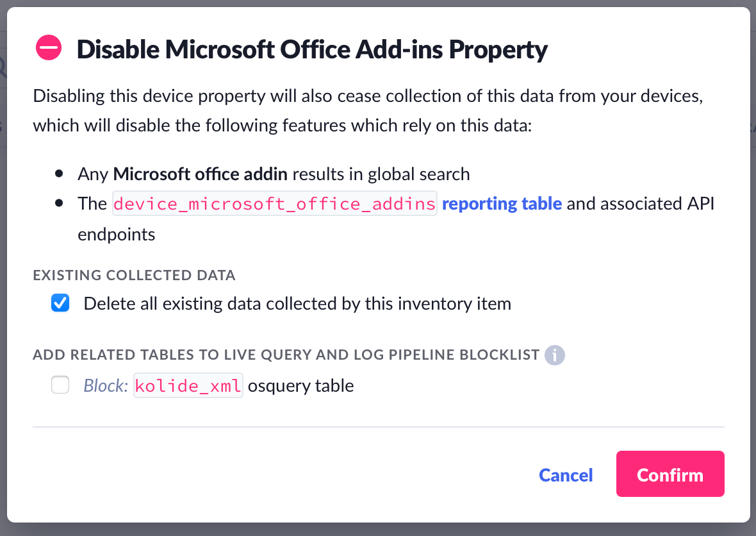Click the dialog title 'Disable Microsoft Office Add-ins Property'

312,49
